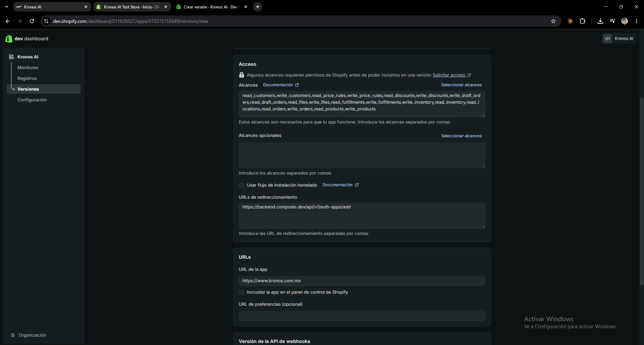Open the browser profile avatar
Viewport: 644px width, 345px height.
click(x=625, y=21)
